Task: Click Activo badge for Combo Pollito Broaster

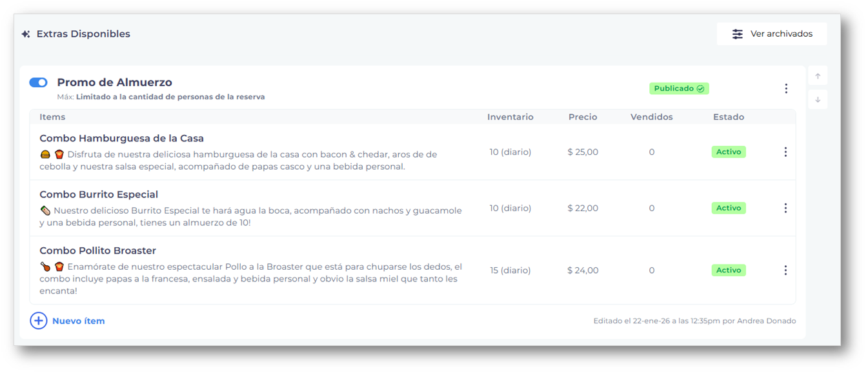Action: coord(729,270)
